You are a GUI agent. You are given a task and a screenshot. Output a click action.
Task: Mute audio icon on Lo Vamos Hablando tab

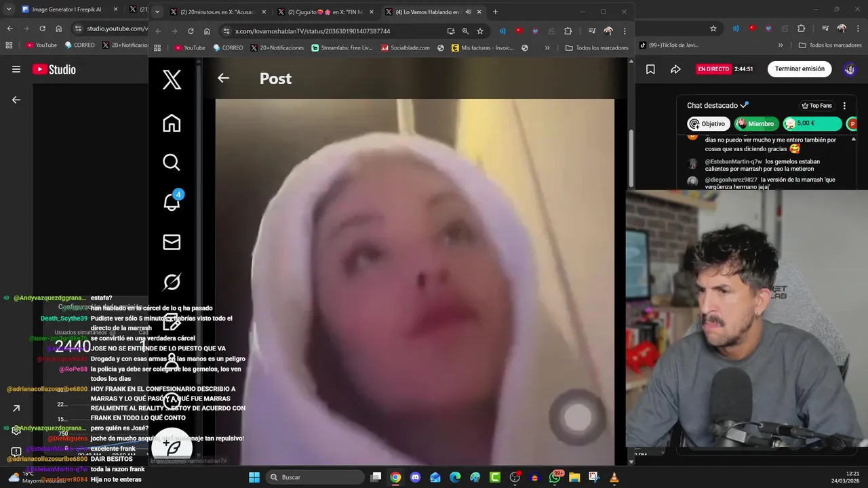pos(468,12)
